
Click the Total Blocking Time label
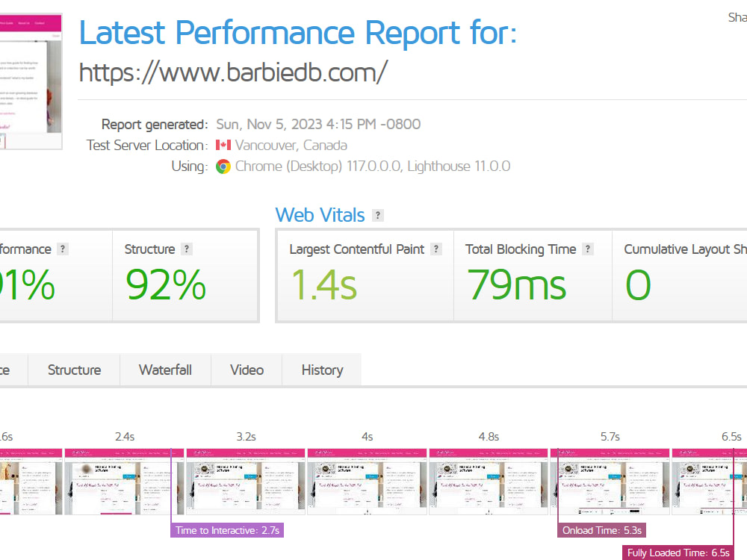521,249
